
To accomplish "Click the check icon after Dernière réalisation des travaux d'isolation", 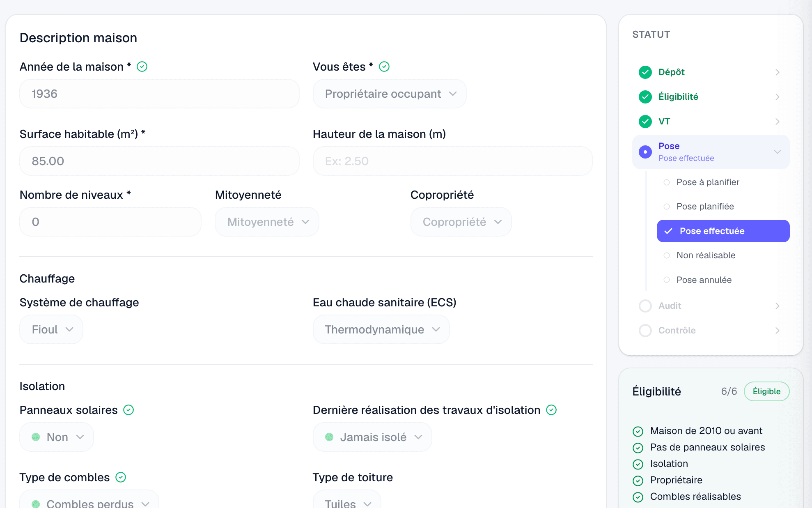I will [x=551, y=410].
